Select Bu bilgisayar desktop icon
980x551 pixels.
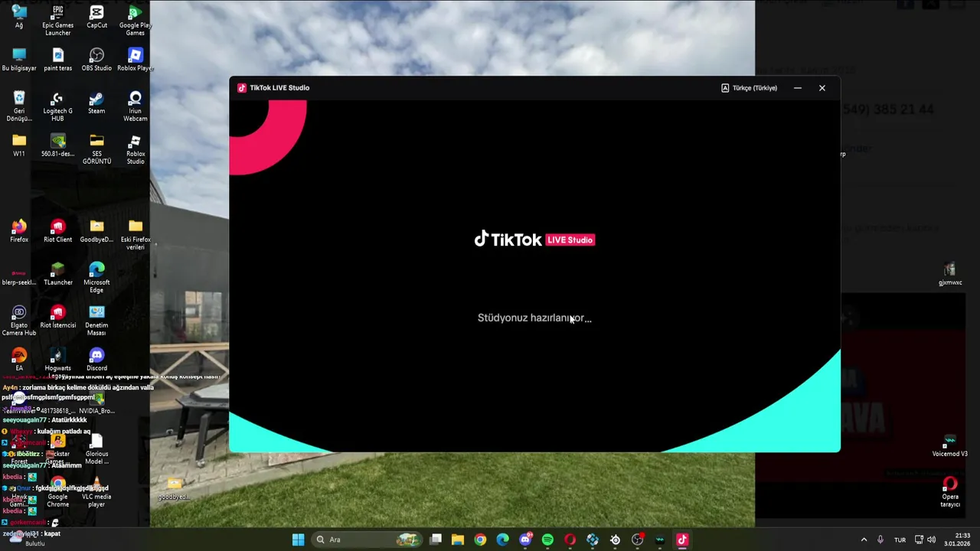[19, 60]
